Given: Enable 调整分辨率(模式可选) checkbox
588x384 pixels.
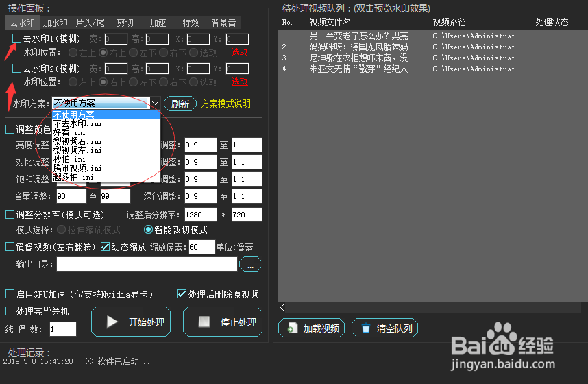Looking at the screenshot, I should pos(10,215).
